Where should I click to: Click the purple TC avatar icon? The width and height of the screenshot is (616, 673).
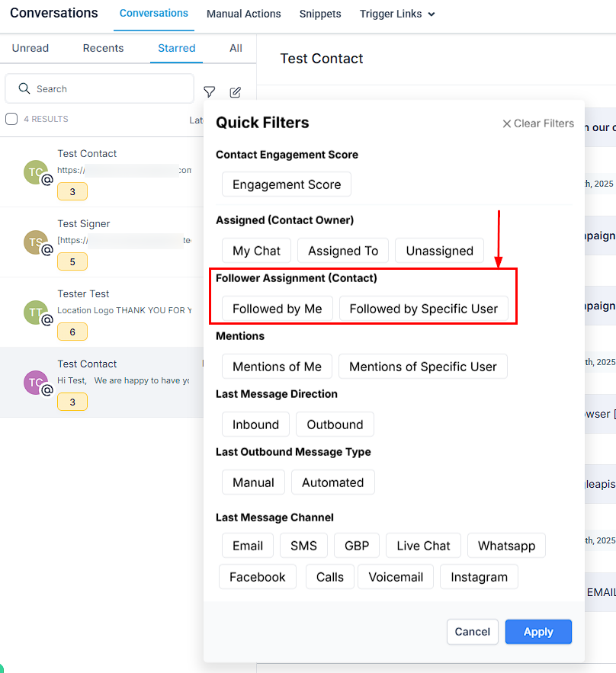click(x=36, y=383)
